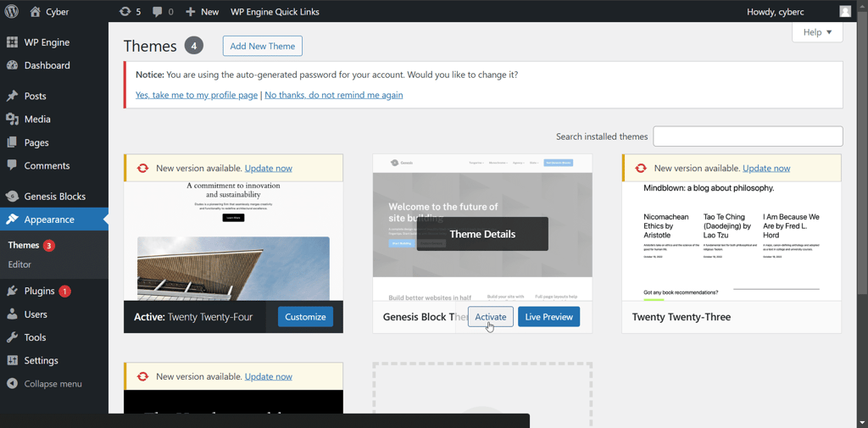Screen dimensions: 868x428
Task: Click the 'Active: Twenty Twenty-Four' label
Action: 193,317
